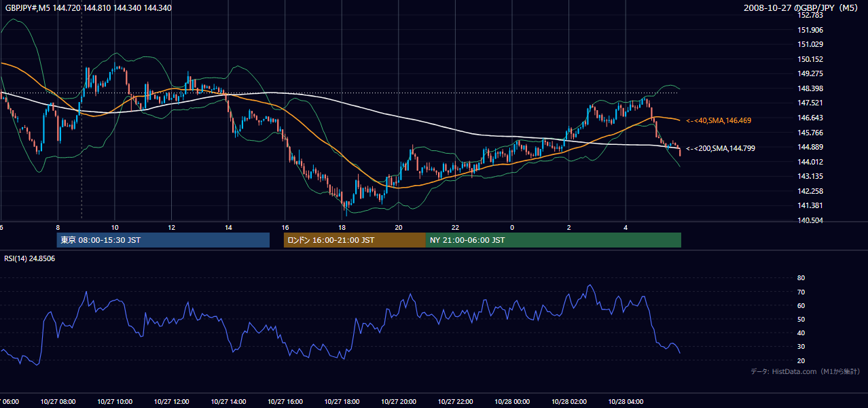Click hour tick 2 under the price chart
This screenshot has height=408, width=868.
569,228
